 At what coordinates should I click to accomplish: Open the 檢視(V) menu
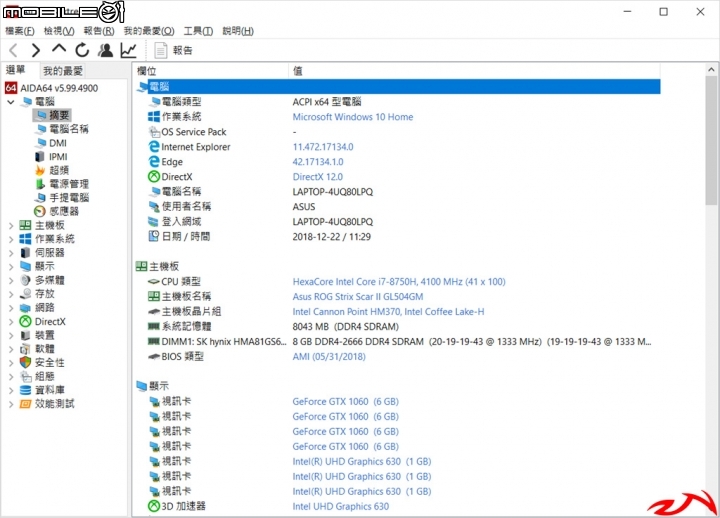(x=59, y=31)
